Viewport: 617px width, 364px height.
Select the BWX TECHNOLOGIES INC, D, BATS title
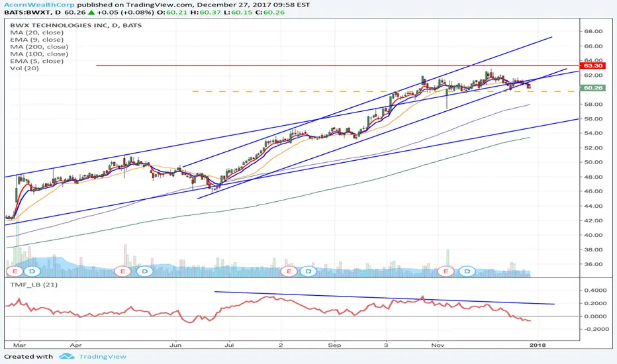click(x=76, y=25)
